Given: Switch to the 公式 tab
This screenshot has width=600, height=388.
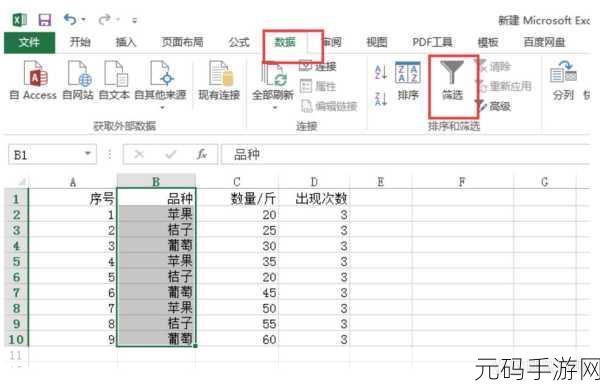Looking at the screenshot, I should 239,42.
